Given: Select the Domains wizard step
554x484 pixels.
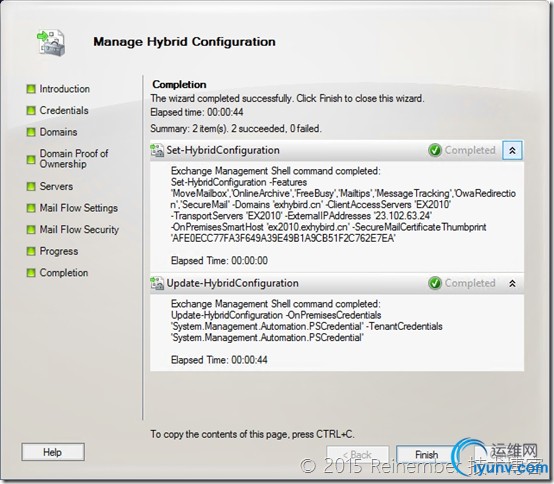Looking at the screenshot, I should (58, 132).
